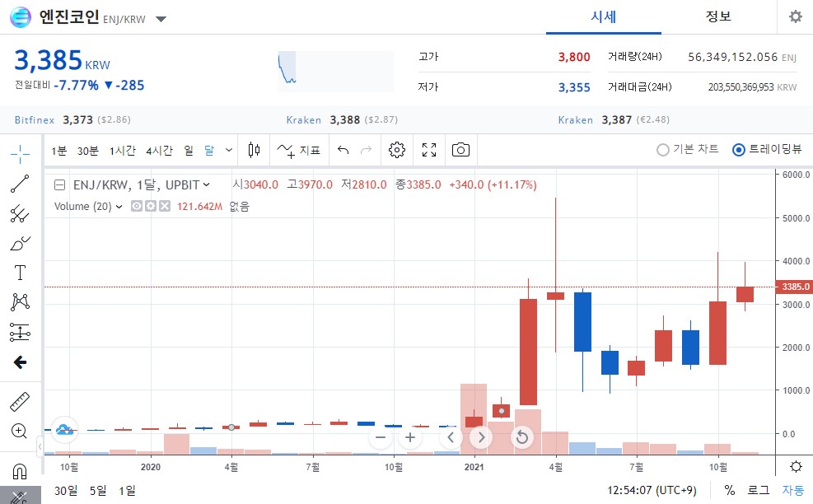Expand the Volume (20) indicator dropdown

tap(119, 207)
